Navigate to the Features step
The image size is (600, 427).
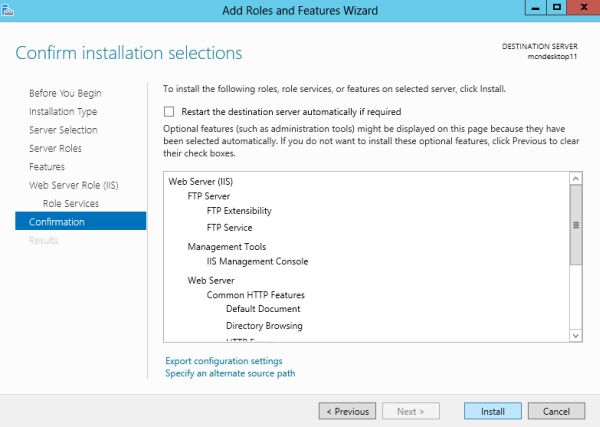[47, 167]
